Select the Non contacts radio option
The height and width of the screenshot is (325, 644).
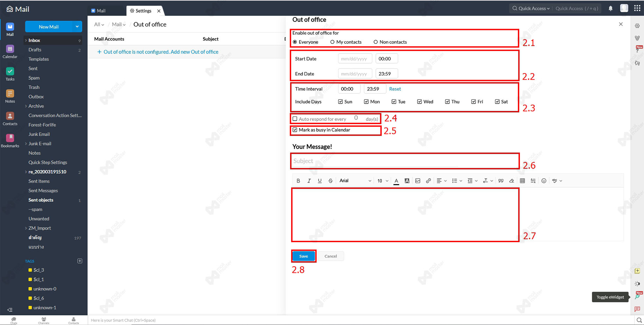pos(376,42)
